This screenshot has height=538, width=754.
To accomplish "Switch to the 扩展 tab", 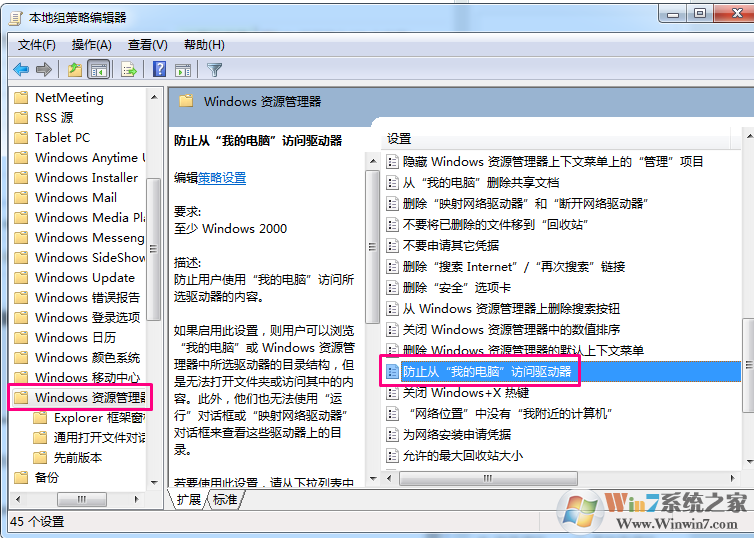I will point(188,500).
